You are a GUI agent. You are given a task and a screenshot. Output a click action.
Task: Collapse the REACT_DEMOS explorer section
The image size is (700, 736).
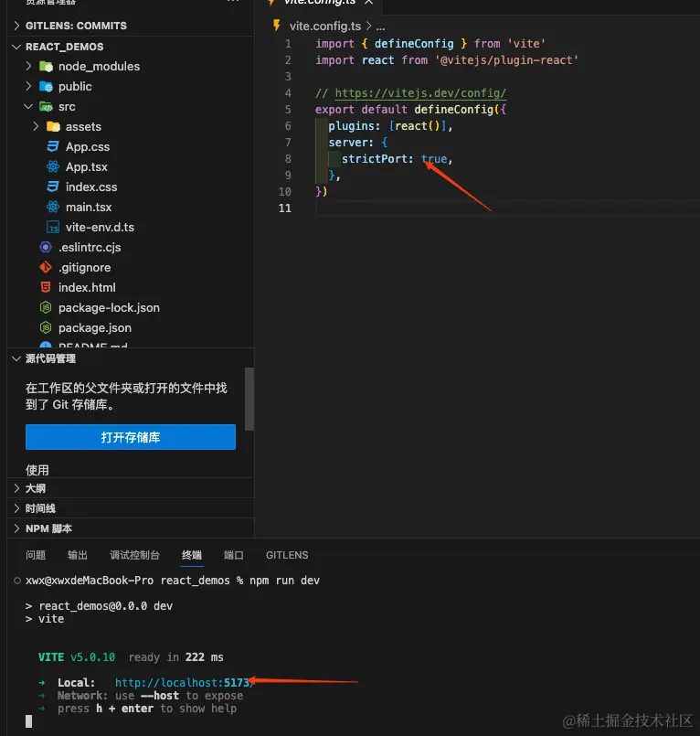(x=16, y=47)
